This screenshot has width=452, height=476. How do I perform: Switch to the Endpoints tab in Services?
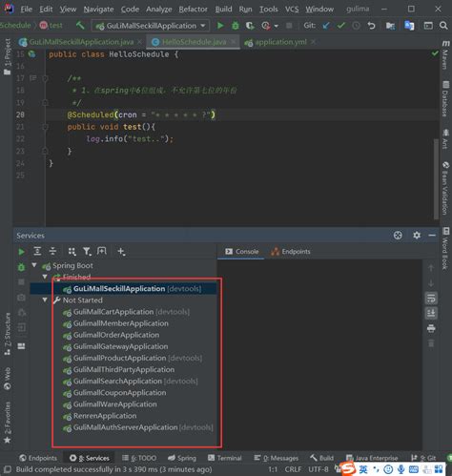pos(291,252)
